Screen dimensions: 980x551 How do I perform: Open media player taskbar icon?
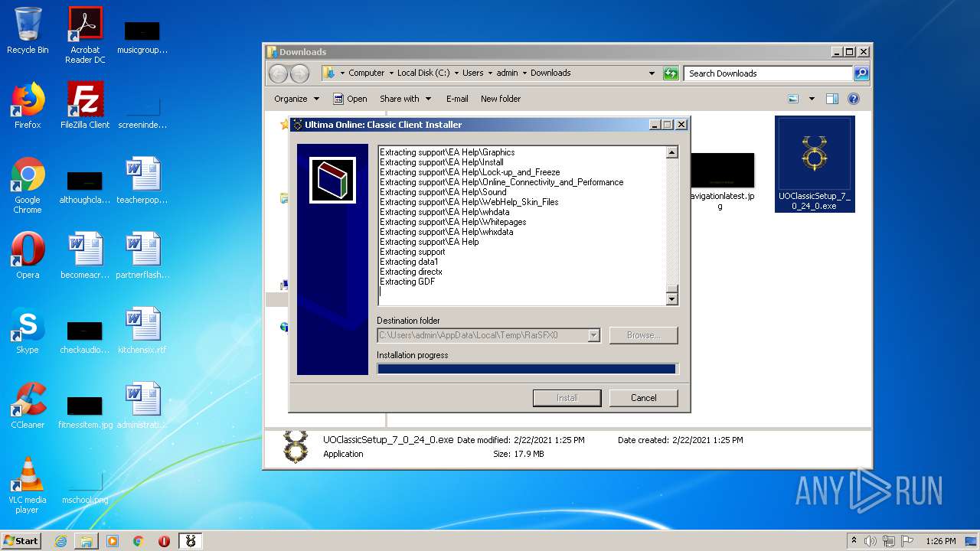113,541
